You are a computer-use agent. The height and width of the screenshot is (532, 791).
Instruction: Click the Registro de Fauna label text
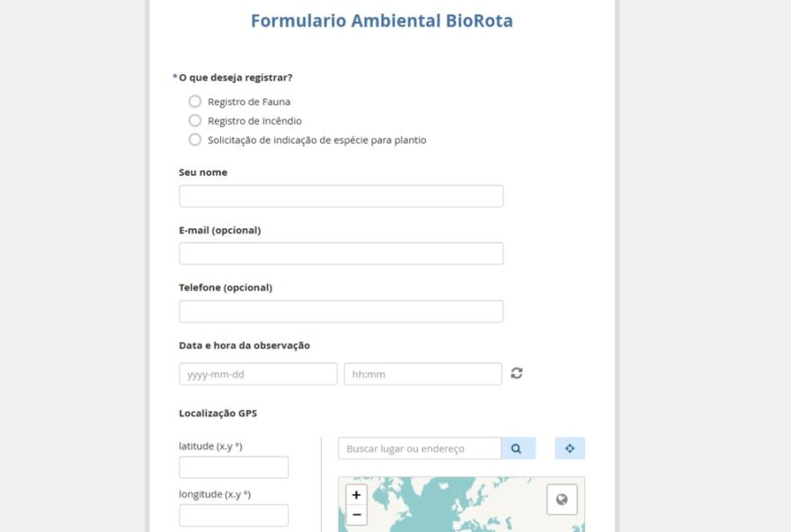(249, 102)
